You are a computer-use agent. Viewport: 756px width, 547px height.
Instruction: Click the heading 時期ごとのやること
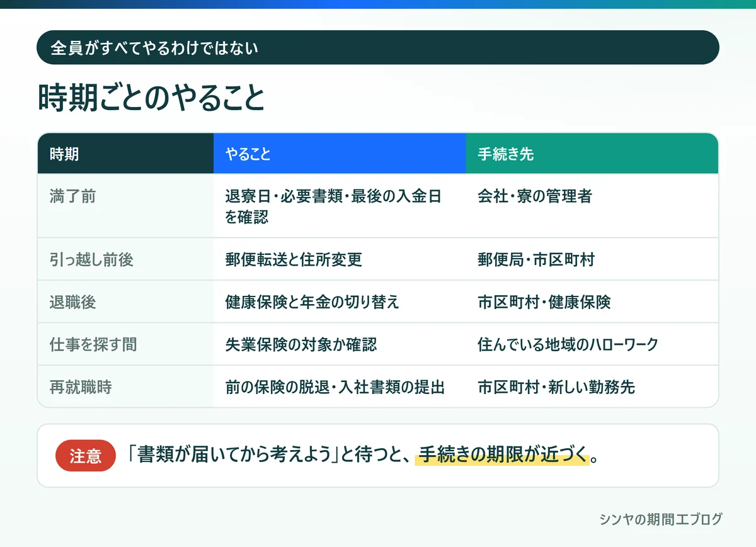point(151,98)
